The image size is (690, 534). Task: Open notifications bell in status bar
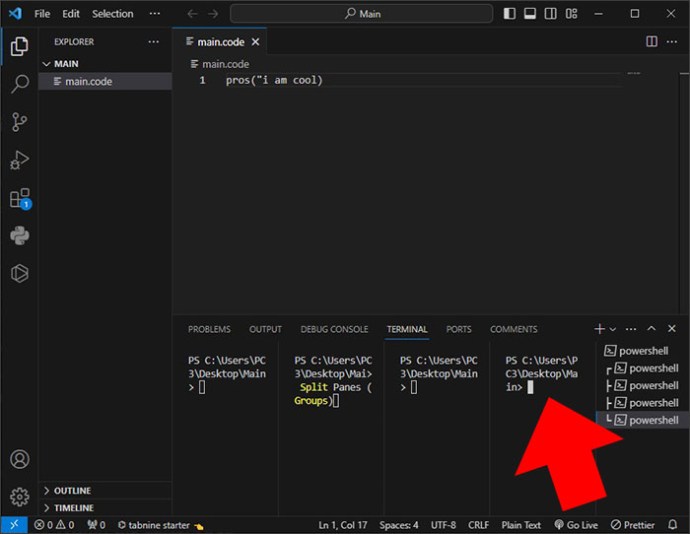click(672, 525)
